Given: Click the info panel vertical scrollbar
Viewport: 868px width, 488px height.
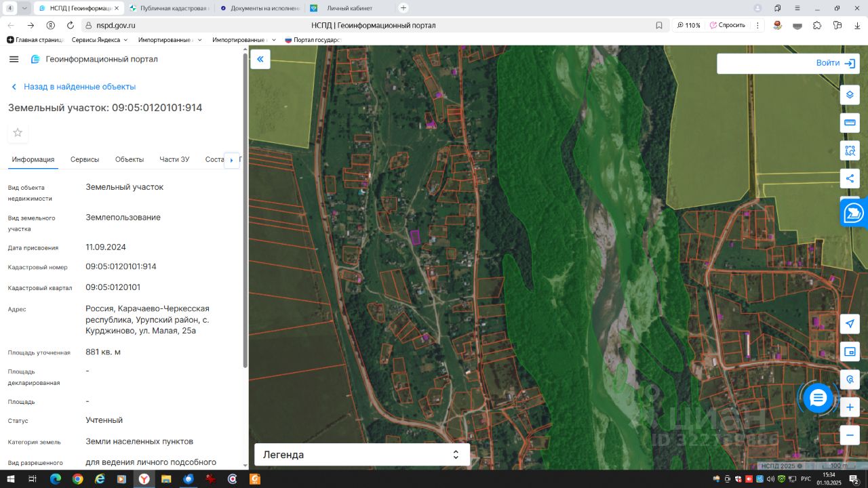Looking at the screenshot, I should click(245, 210).
